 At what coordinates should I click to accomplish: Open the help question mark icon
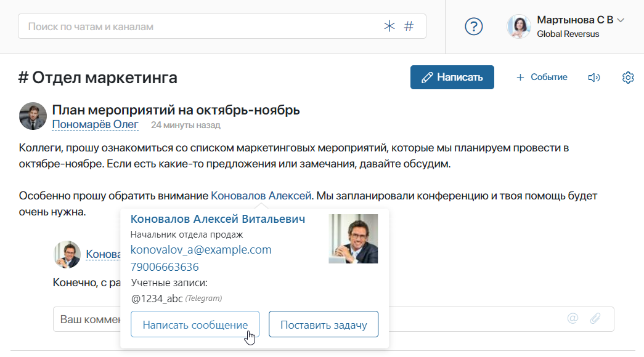click(x=473, y=26)
